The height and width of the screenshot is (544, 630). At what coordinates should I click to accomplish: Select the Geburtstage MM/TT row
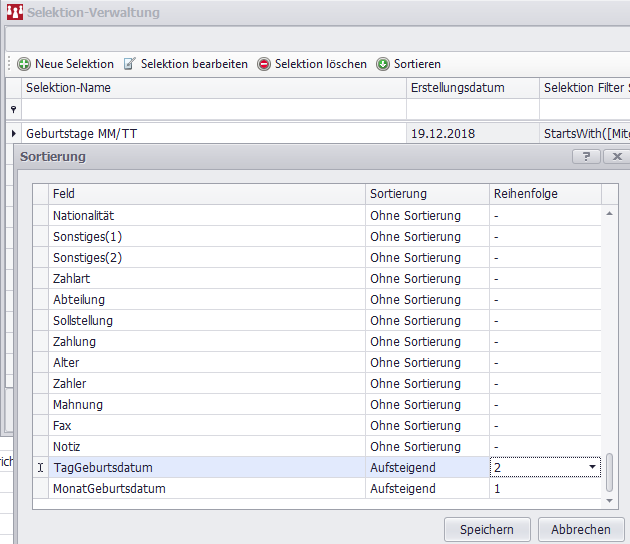pyautogui.click(x=213, y=132)
